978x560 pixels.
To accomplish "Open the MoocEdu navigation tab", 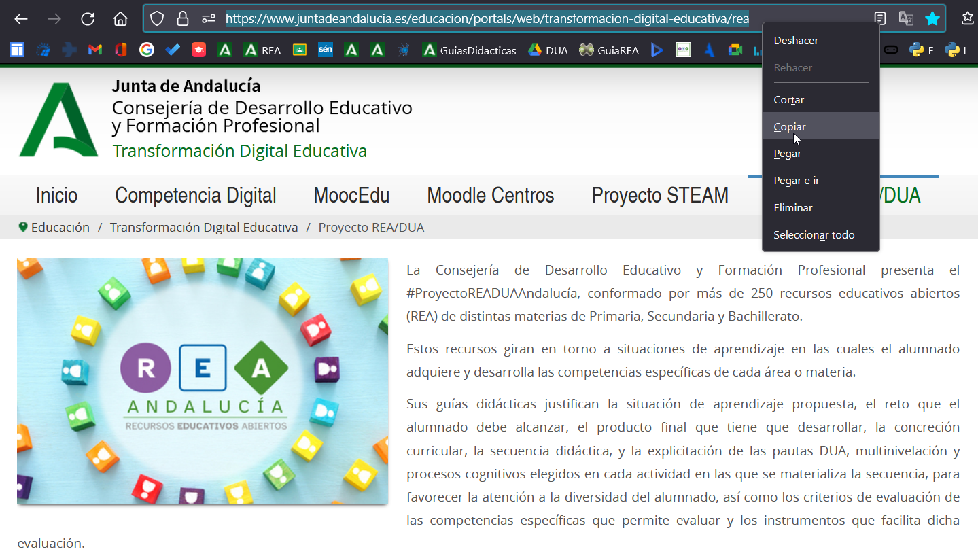I will click(x=351, y=195).
